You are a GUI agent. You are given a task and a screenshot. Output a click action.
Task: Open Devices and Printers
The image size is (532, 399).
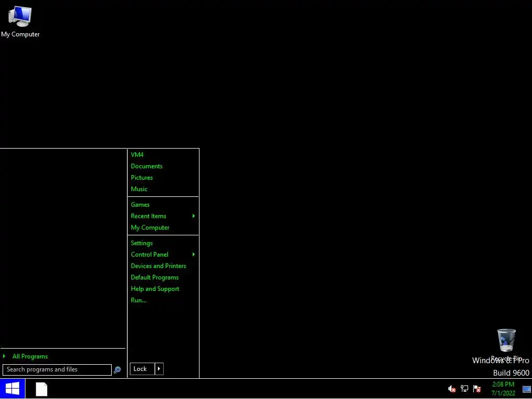point(158,266)
